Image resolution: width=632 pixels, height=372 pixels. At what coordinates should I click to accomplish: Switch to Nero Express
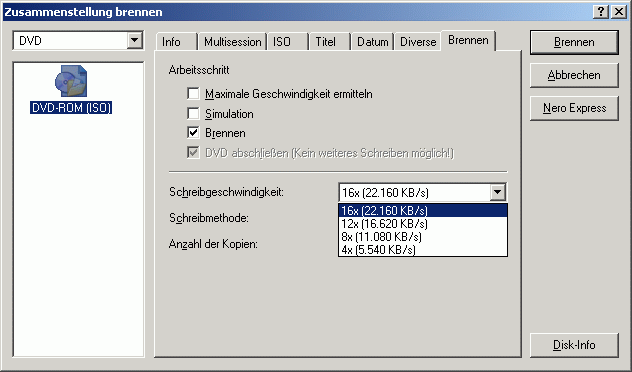(x=574, y=108)
